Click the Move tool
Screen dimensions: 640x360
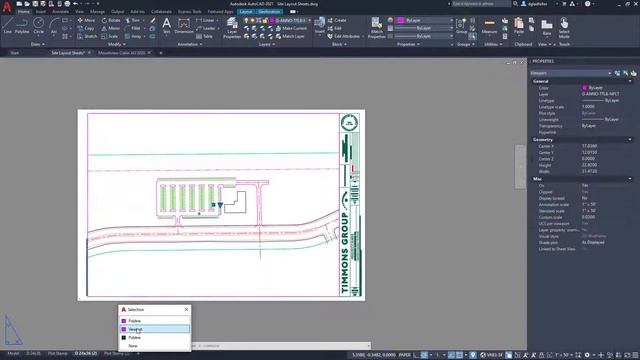[86, 20]
